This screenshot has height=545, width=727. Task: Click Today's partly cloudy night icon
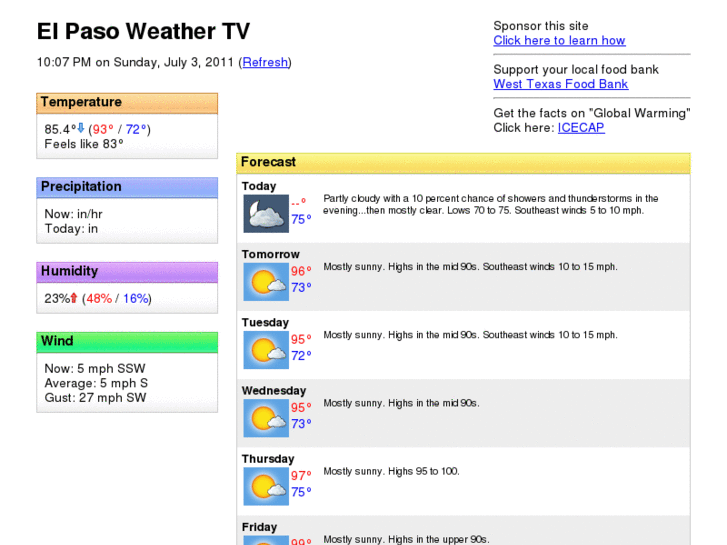tap(266, 214)
